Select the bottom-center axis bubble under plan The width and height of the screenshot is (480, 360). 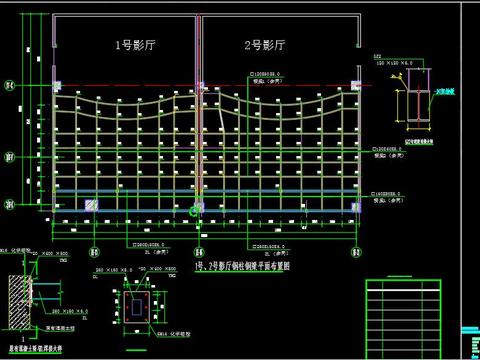click(199, 252)
